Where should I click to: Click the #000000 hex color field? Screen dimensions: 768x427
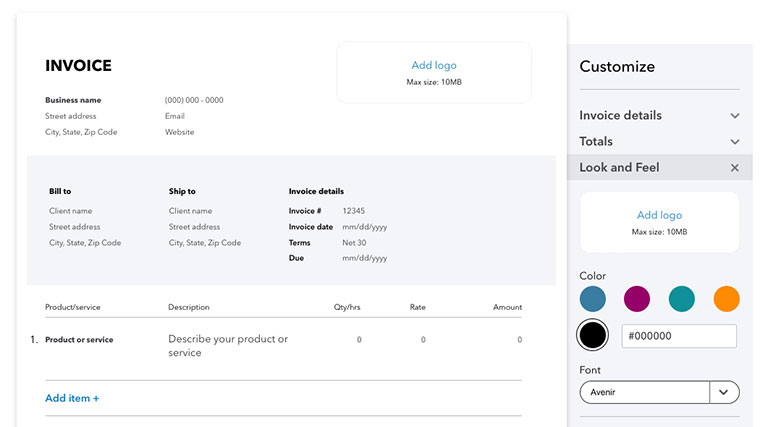pyautogui.click(x=679, y=336)
